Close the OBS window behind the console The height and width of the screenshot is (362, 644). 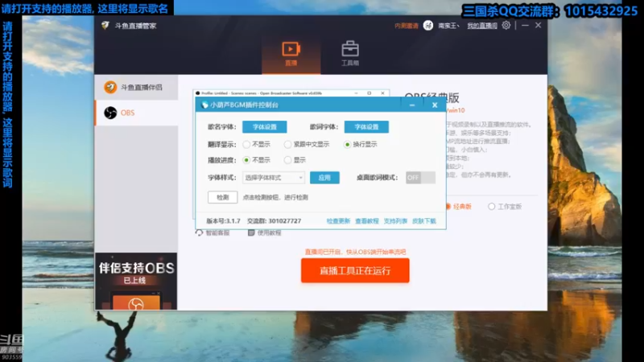(382, 93)
